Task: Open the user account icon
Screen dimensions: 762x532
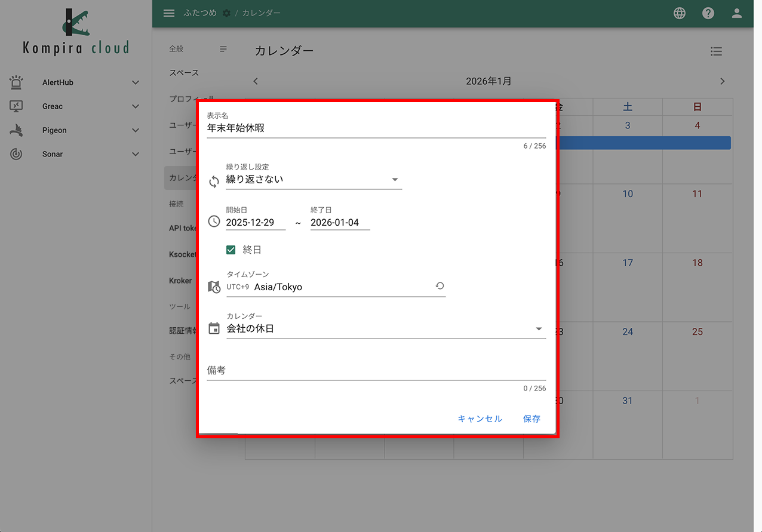Action: pos(737,13)
